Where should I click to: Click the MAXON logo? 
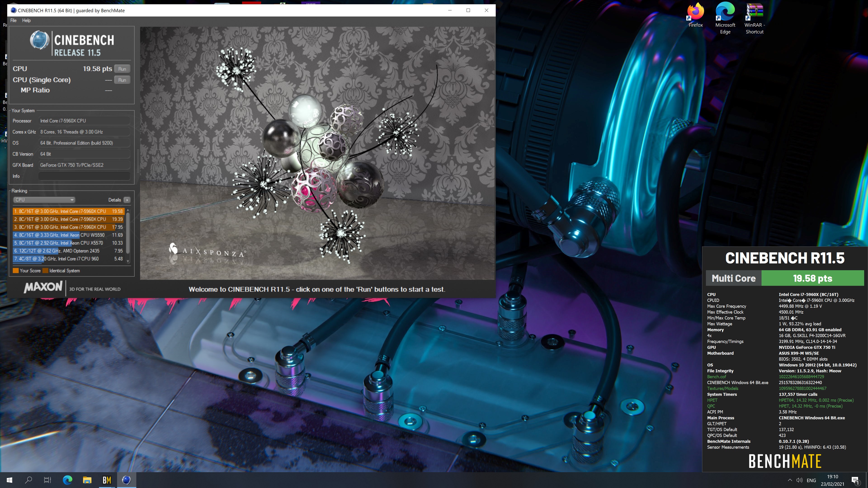click(x=43, y=287)
